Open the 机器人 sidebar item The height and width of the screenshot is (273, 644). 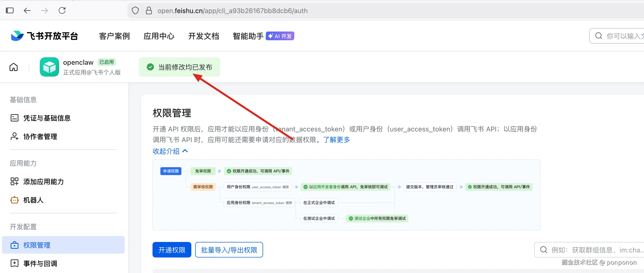[33, 200]
